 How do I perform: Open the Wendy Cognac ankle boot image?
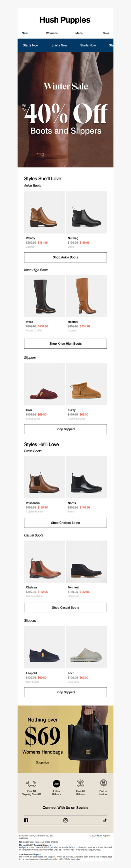(44, 212)
